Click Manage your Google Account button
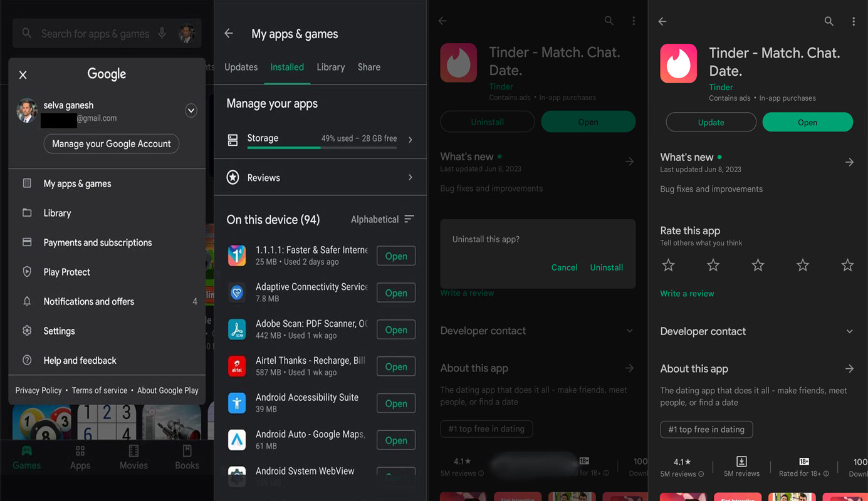 click(x=112, y=143)
